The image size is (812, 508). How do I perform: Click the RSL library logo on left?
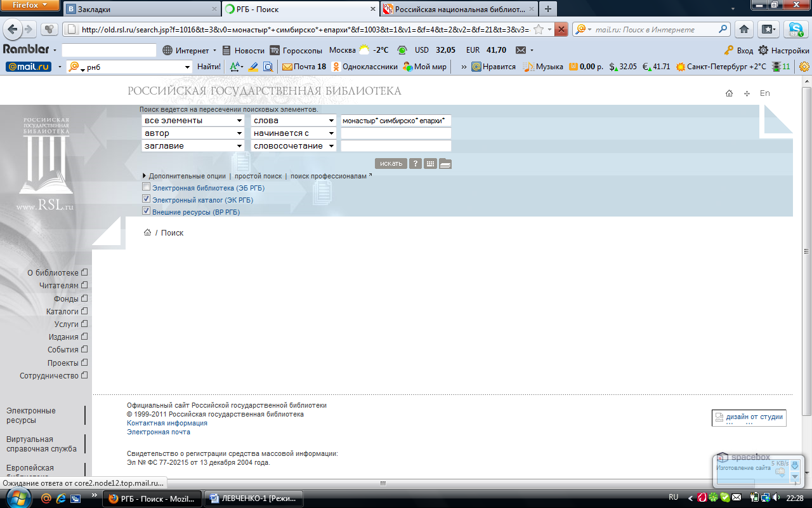44,164
